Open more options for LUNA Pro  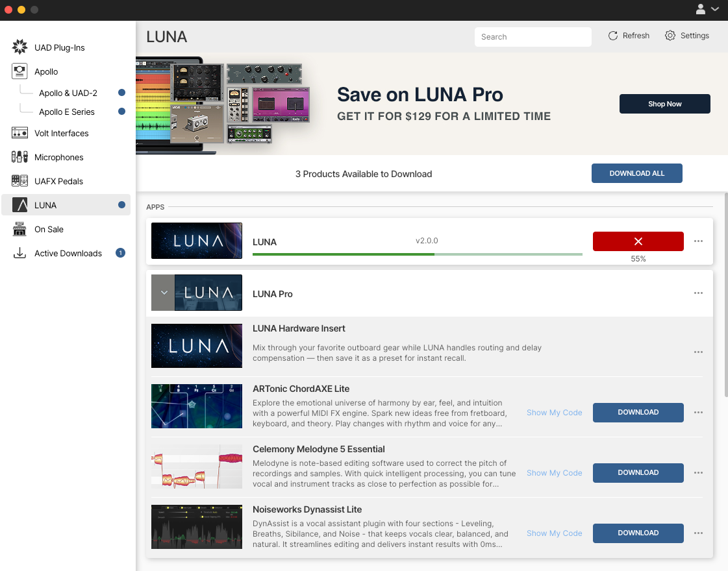(x=698, y=293)
